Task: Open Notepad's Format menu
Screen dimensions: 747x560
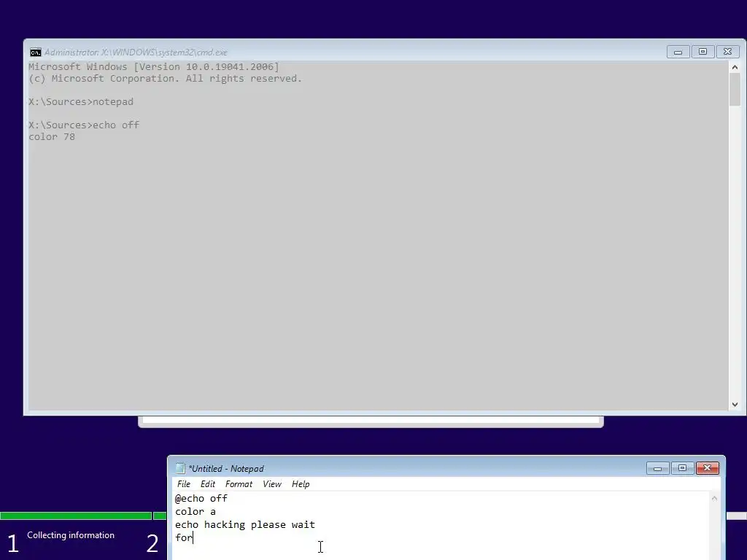Action: pos(239,484)
